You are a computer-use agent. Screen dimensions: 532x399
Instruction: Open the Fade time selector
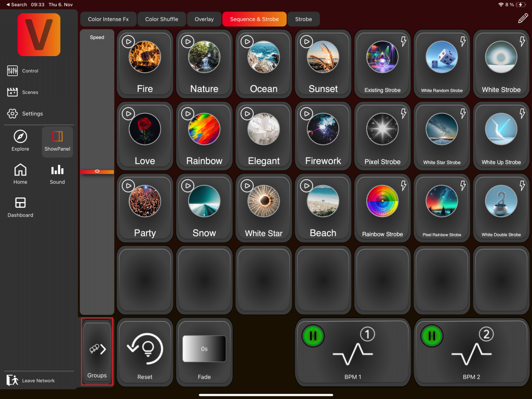[x=204, y=349]
